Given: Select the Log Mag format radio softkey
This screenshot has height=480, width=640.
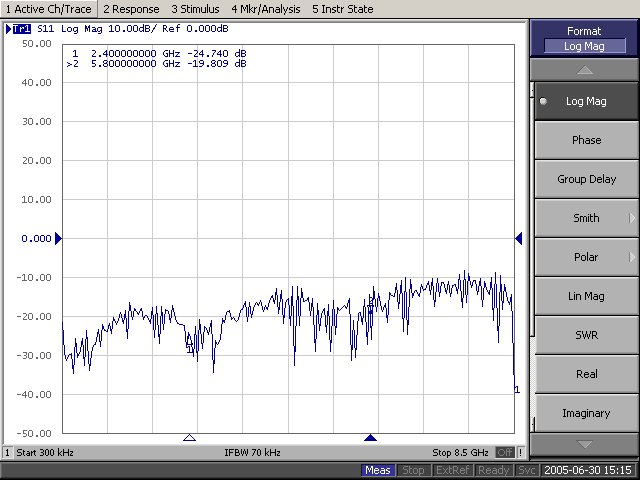Looking at the screenshot, I should (x=587, y=101).
